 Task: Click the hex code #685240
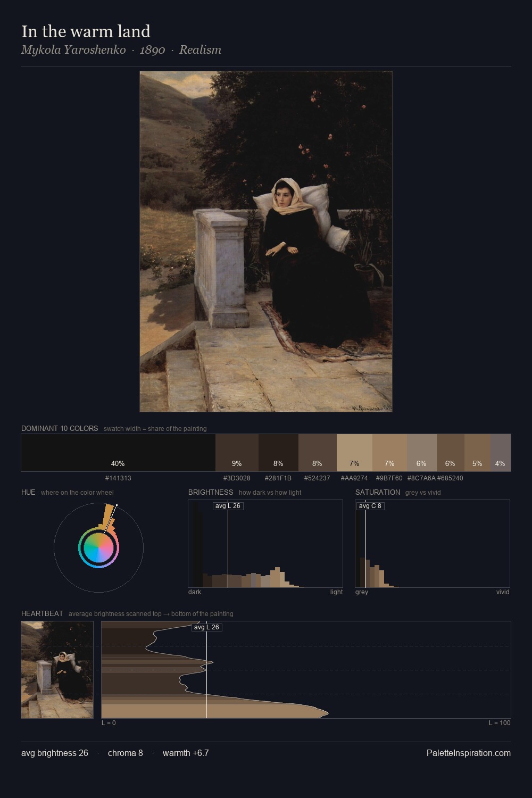450,478
